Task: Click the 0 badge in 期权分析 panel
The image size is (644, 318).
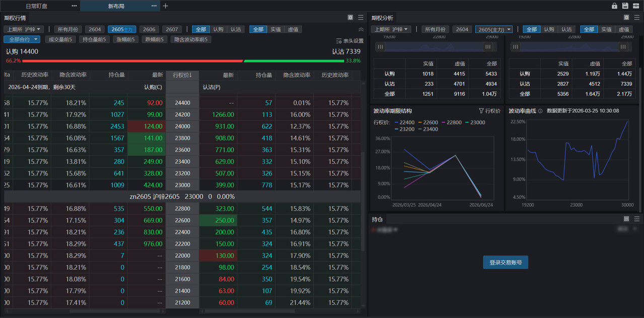Action: [626, 17]
